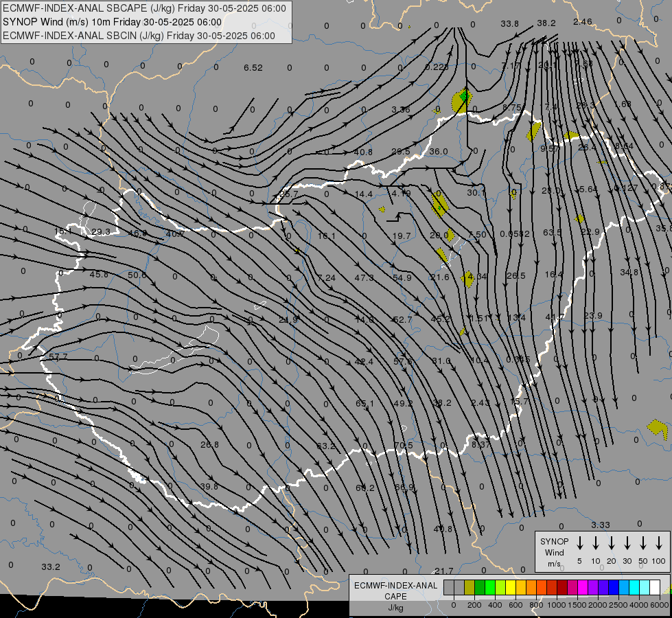The width and height of the screenshot is (672, 618).
Task: Select the dark red 1000 swatch in the CAPE legend
Action: coord(562,587)
